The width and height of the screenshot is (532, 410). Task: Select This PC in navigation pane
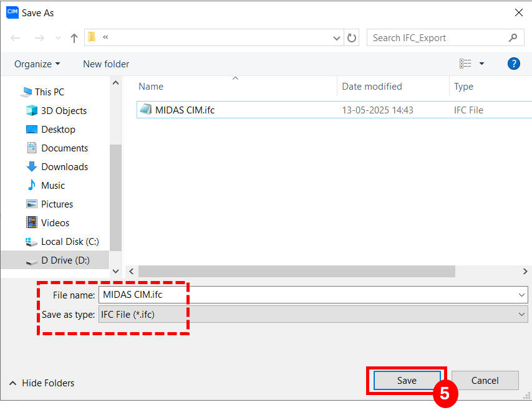[x=49, y=92]
